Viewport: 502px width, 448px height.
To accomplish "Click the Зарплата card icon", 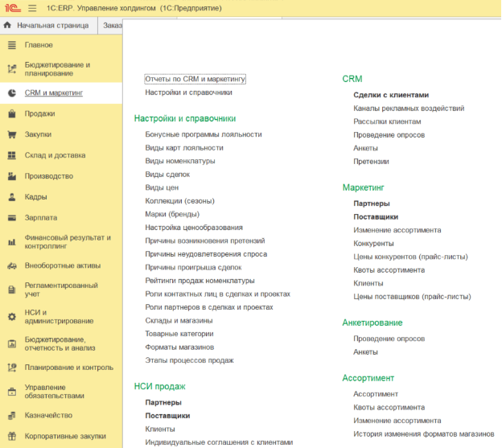I will coord(12,218).
